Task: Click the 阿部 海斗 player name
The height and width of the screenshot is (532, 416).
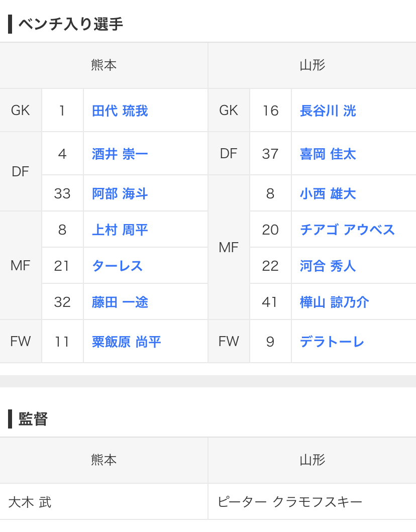Action: [120, 193]
